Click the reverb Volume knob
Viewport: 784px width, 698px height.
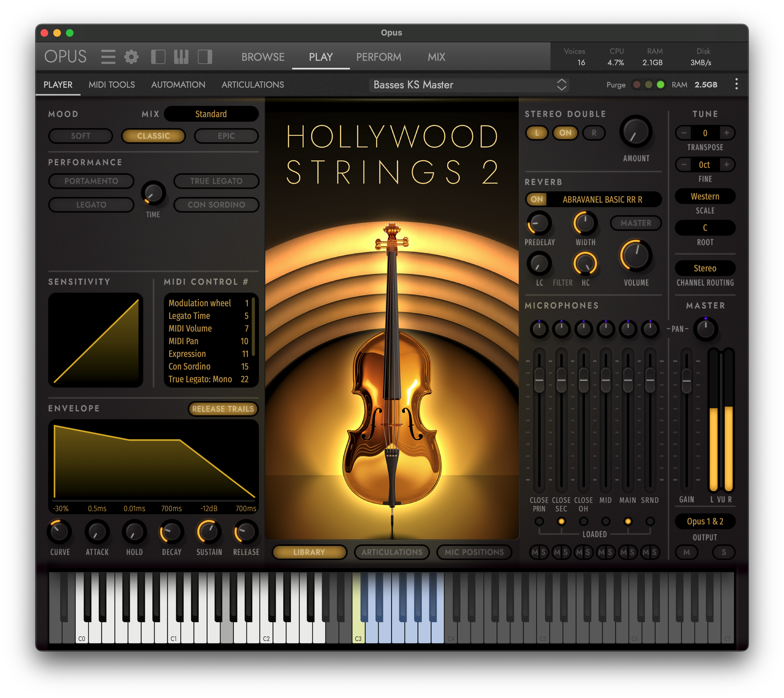(x=635, y=256)
